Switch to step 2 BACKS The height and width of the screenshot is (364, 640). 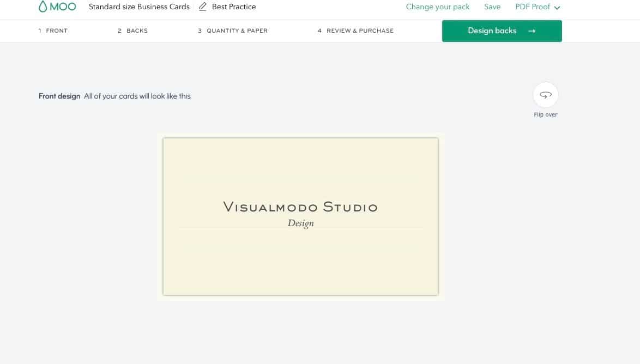point(132,31)
